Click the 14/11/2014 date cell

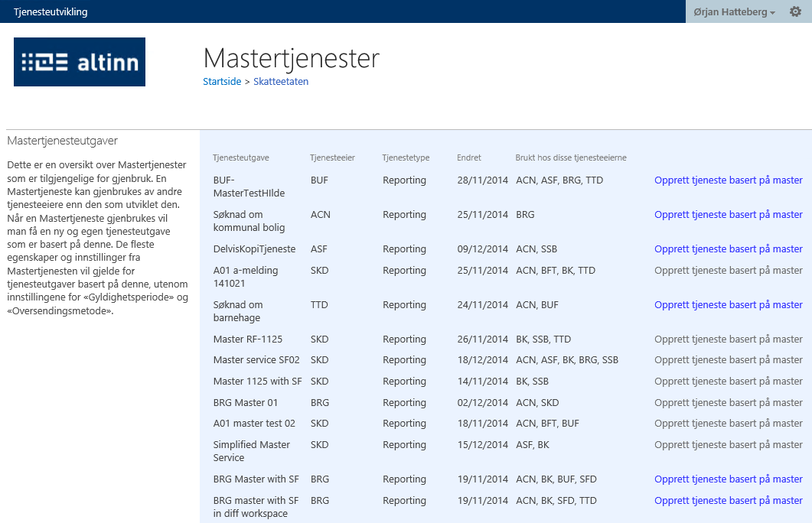click(x=483, y=382)
